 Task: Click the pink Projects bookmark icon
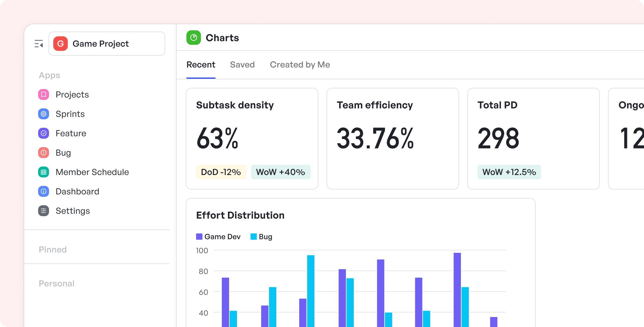pos(44,94)
